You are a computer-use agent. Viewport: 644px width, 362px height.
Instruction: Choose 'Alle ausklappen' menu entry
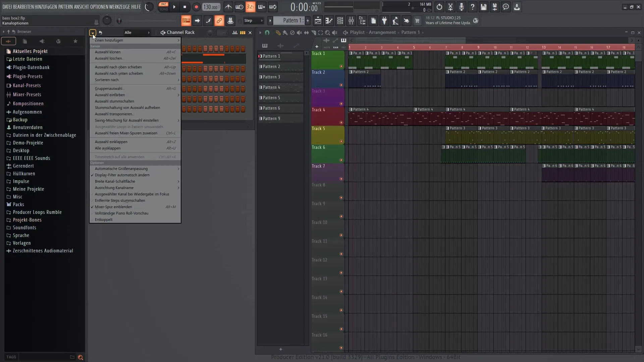(135, 148)
